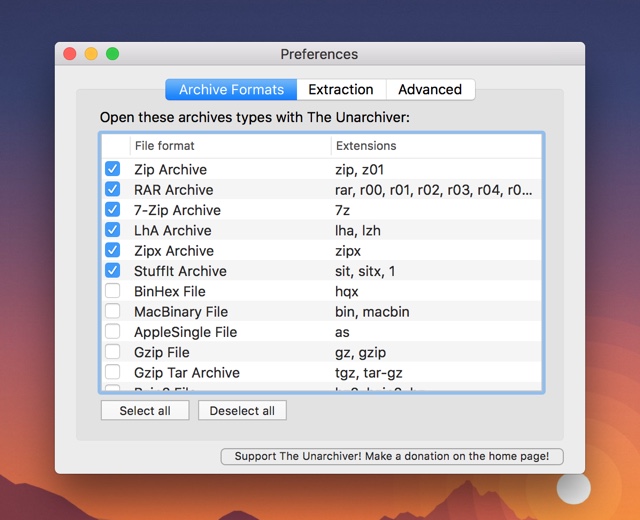Viewport: 640px width, 520px height.
Task: Check the Gzip File checkbox
Action: pyautogui.click(x=112, y=351)
